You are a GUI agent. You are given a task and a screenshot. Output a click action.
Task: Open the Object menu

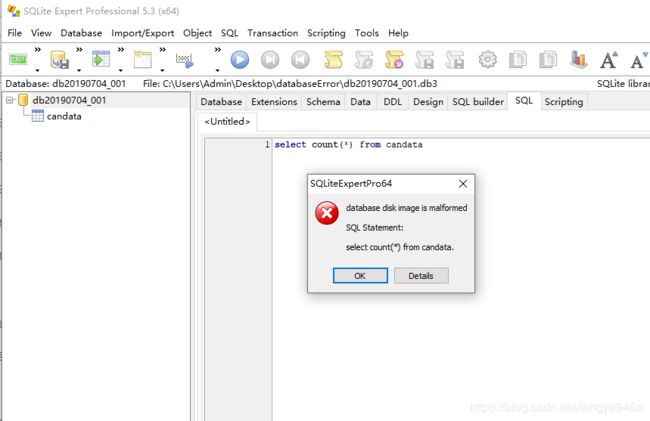coord(197,33)
